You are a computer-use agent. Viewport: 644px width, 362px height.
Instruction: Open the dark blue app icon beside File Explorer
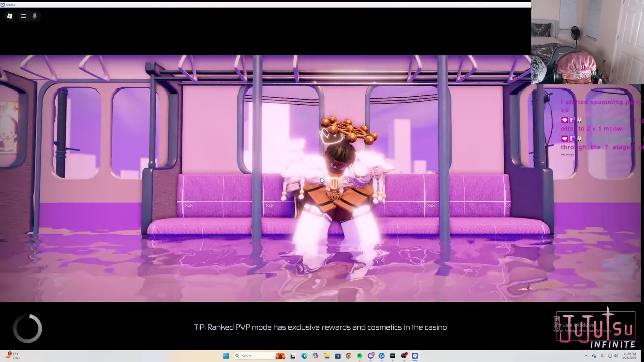coord(338,356)
